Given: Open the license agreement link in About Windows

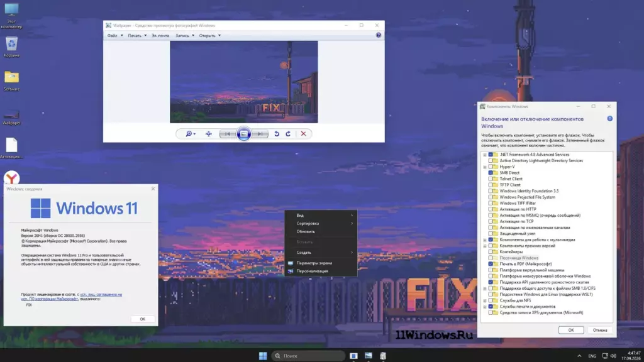Looking at the screenshot, I should (x=72, y=297).
